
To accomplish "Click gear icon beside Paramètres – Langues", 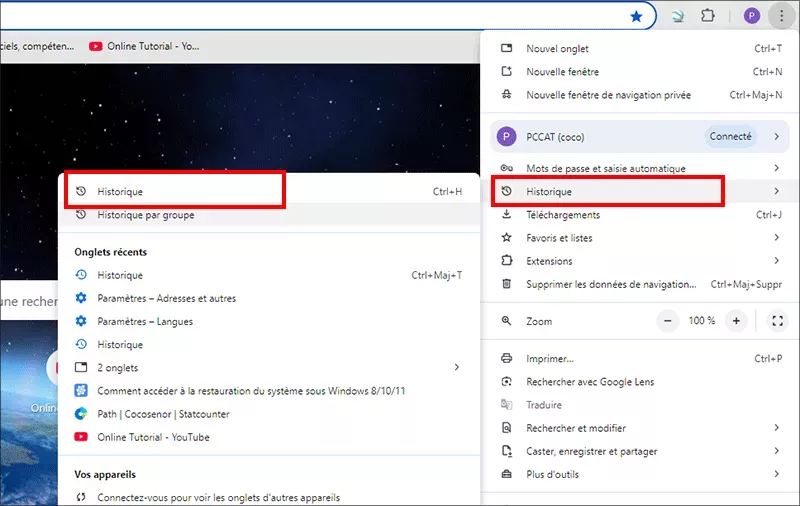I will 81,321.
